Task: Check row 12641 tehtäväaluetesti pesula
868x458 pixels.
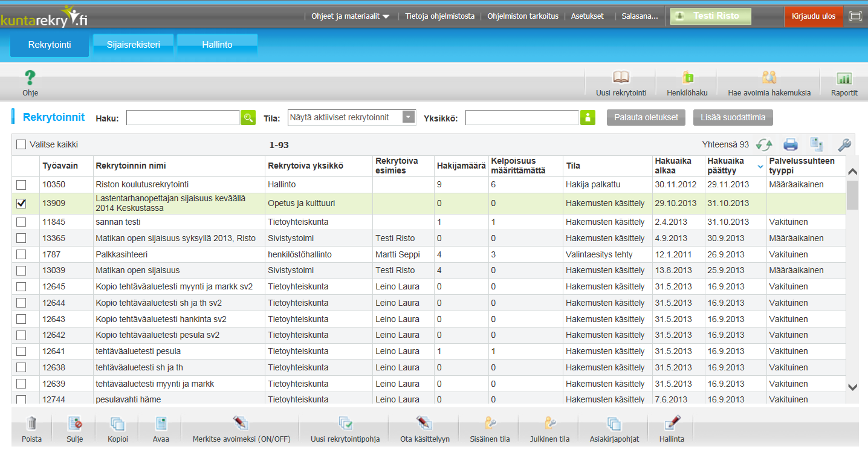Action: click(21, 351)
